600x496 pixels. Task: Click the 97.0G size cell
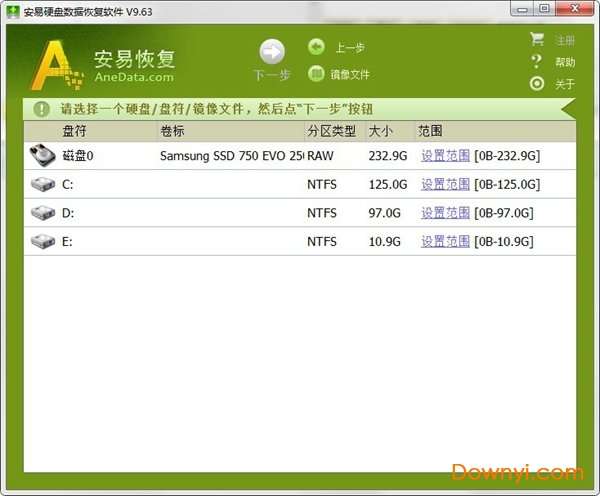click(x=385, y=213)
